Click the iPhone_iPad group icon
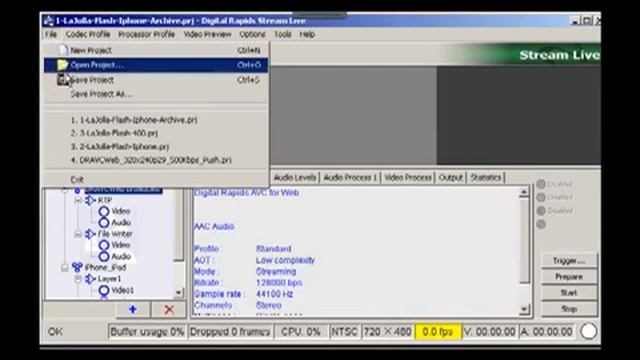The width and height of the screenshot is (640, 360). pyautogui.click(x=77, y=267)
